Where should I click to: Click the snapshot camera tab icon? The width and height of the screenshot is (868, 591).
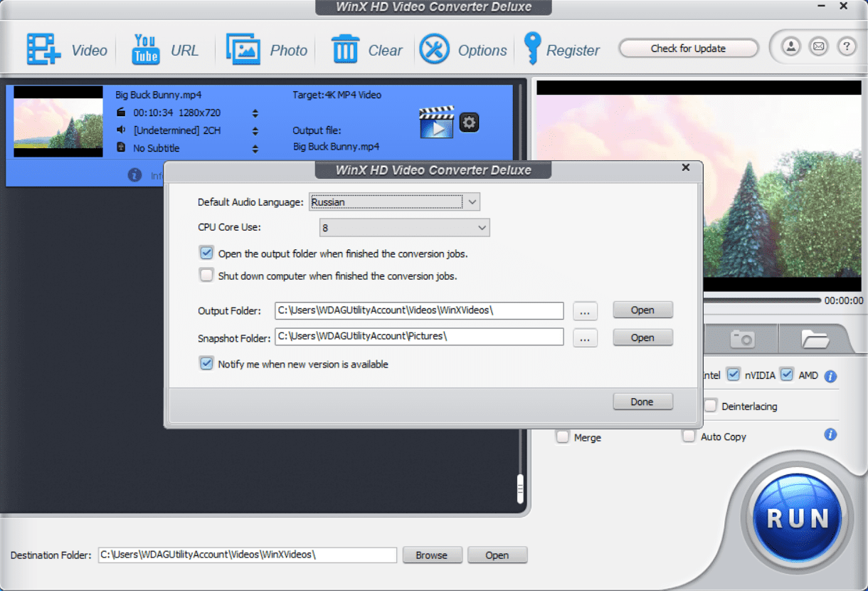pos(742,338)
